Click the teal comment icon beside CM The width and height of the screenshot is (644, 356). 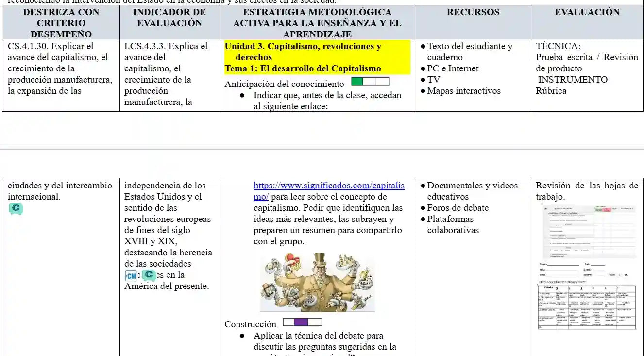pyautogui.click(x=149, y=275)
